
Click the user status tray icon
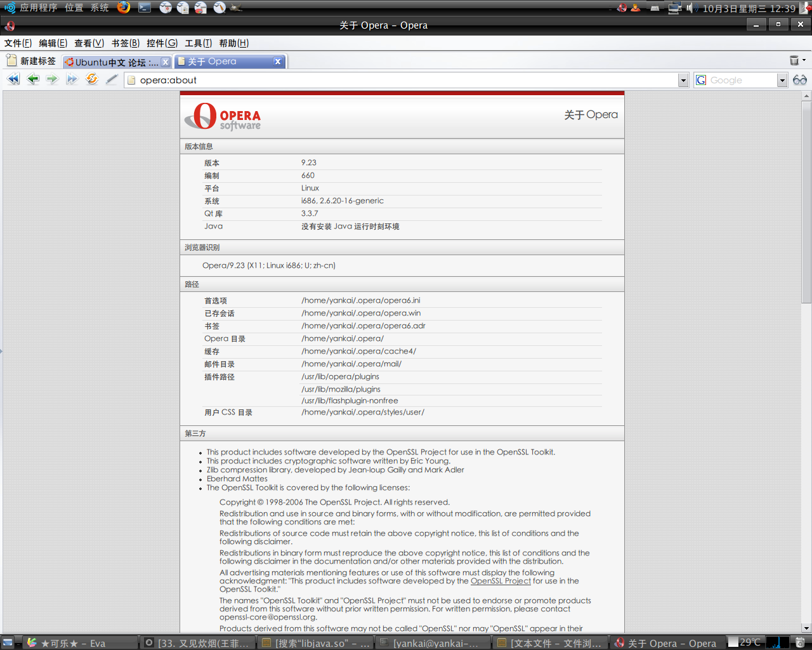click(x=635, y=8)
